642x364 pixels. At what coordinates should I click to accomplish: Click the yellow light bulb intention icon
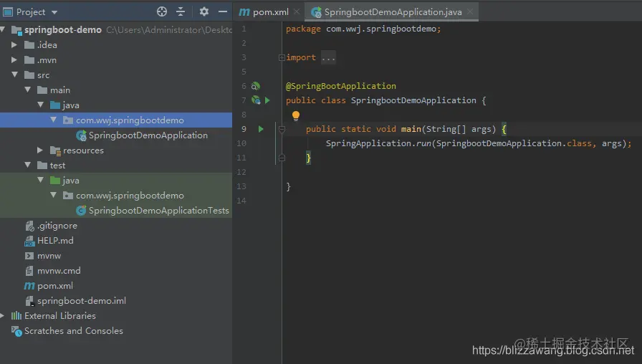pos(296,116)
